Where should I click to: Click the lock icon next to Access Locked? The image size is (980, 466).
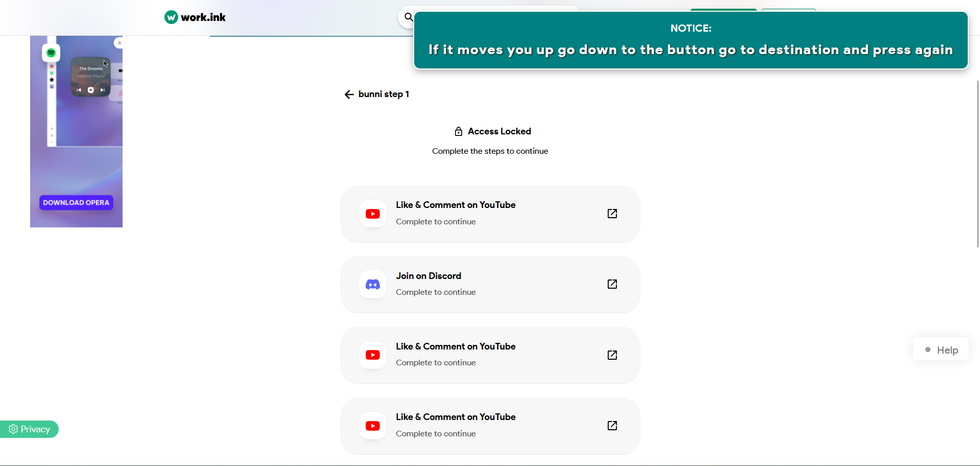458,131
